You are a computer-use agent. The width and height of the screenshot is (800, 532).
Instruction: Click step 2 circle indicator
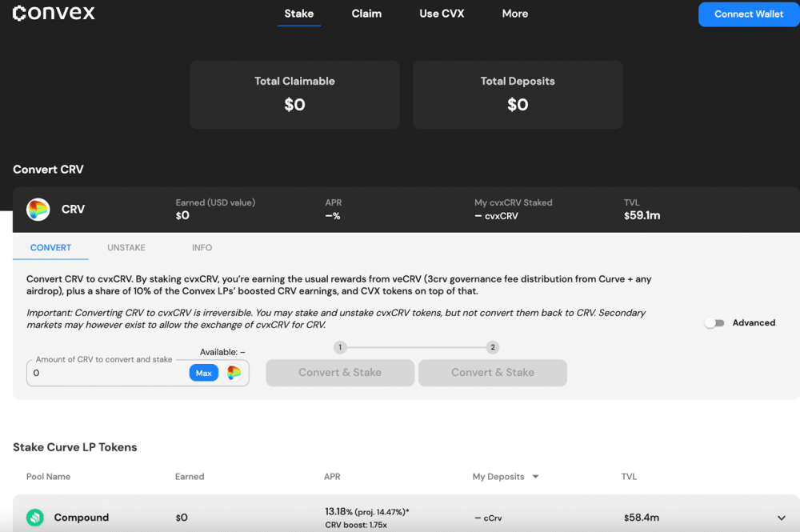point(493,347)
